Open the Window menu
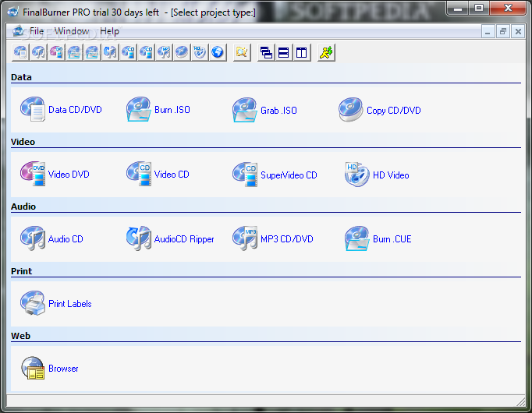The image size is (532, 413). click(72, 31)
